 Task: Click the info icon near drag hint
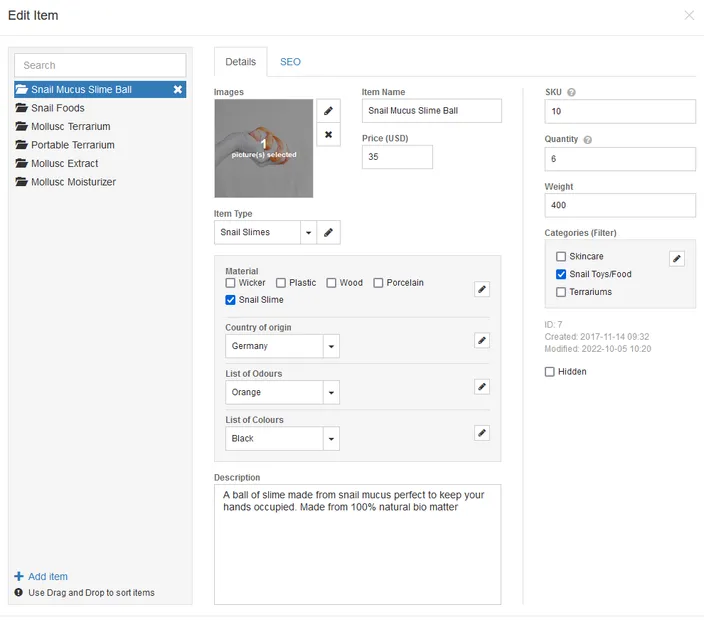tap(18, 592)
